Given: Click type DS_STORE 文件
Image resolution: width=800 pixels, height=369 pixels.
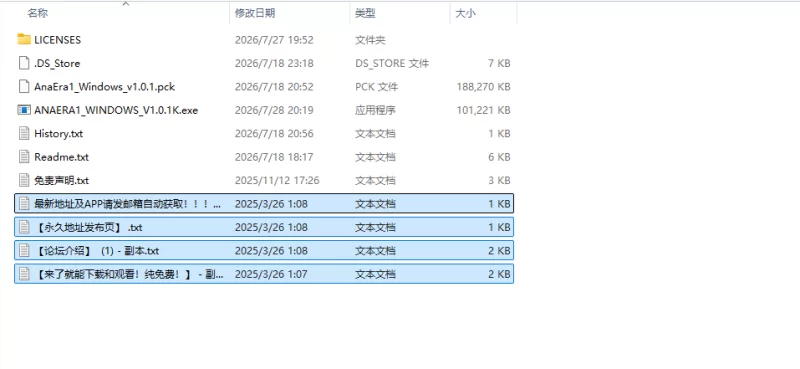Looking at the screenshot, I should [x=392, y=63].
